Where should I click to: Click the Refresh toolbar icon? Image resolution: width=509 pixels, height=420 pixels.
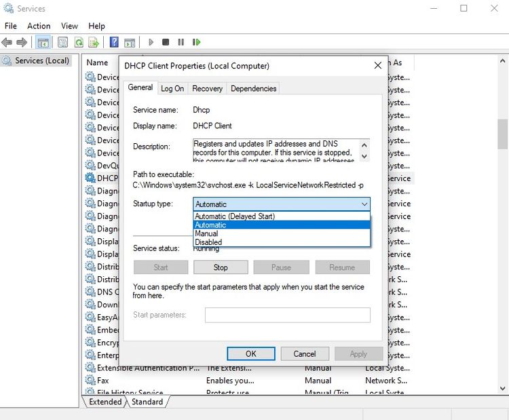[x=79, y=42]
